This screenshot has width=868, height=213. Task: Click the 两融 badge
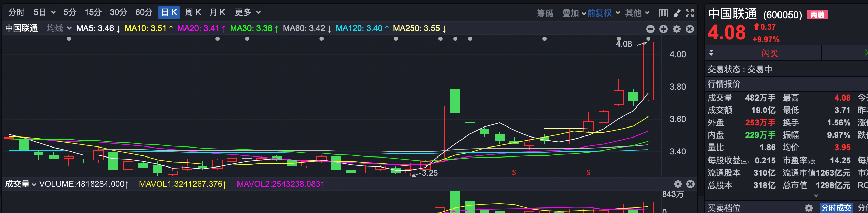[817, 14]
